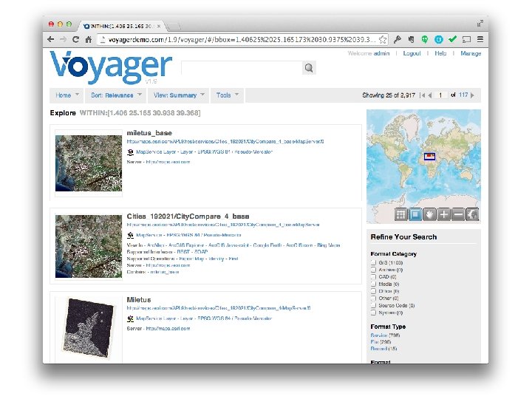Go to next results page arrow

472,95
